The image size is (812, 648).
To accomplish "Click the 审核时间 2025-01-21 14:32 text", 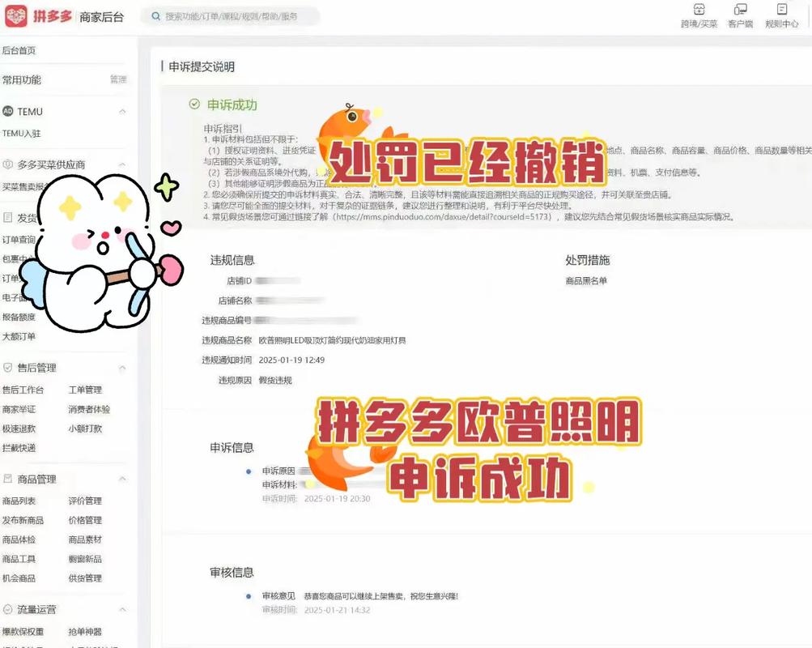I will [316, 610].
